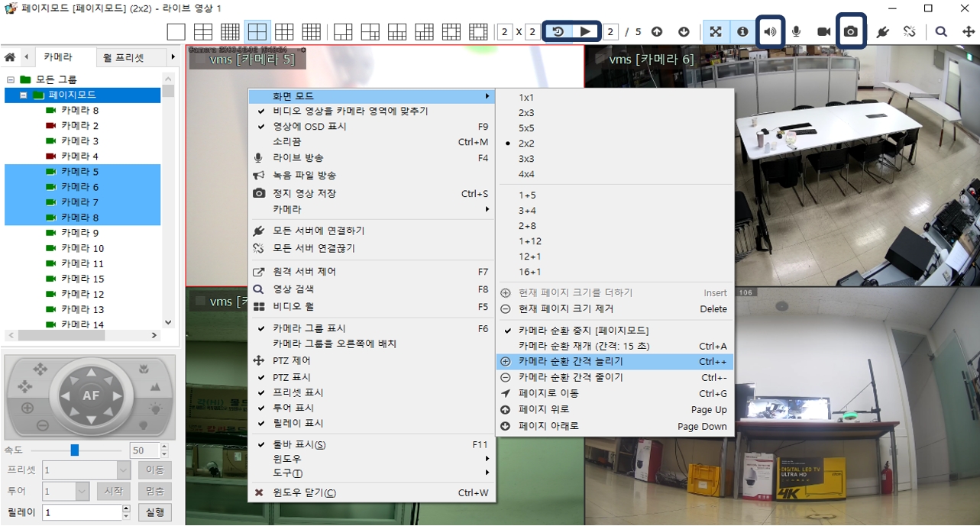The image size is (980, 526).
Task: Click the fullscreen expand arrows icon
Action: pyautogui.click(x=715, y=32)
